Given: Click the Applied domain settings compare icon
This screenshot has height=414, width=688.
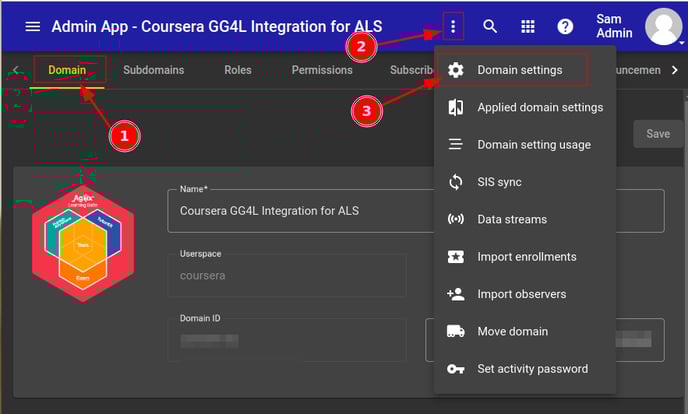Looking at the screenshot, I should click(455, 107).
